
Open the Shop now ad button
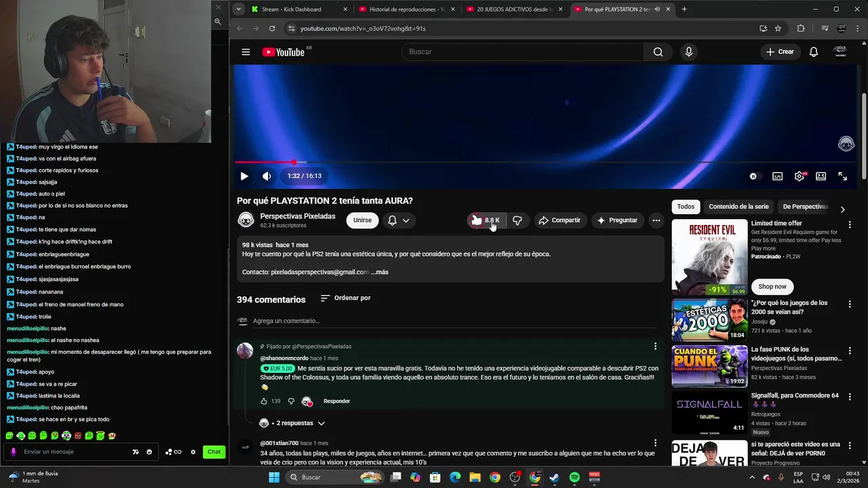click(772, 287)
